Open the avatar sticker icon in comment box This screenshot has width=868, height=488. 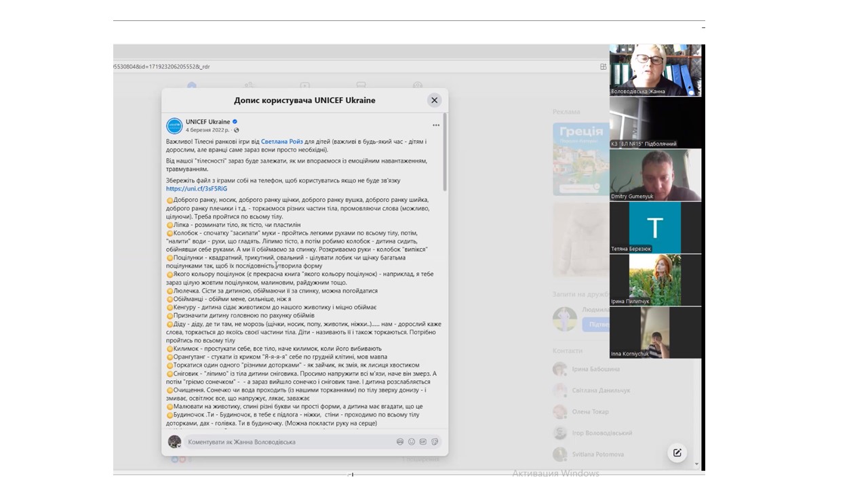pos(400,442)
